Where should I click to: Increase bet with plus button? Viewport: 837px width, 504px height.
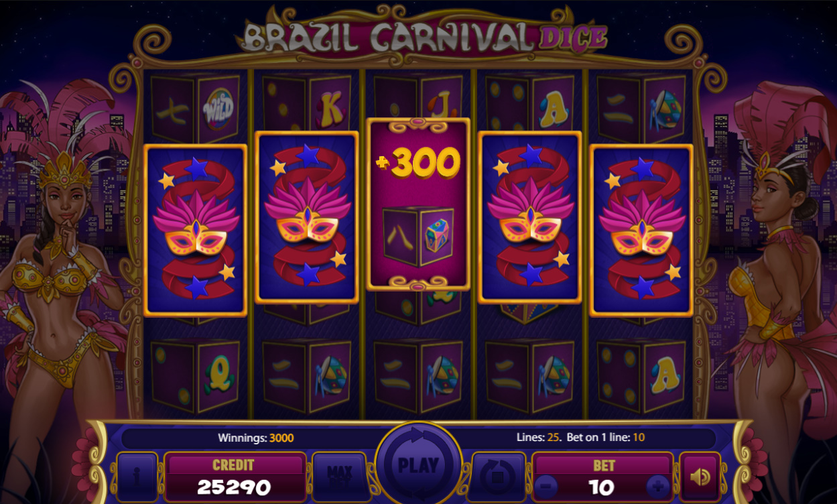(657, 485)
